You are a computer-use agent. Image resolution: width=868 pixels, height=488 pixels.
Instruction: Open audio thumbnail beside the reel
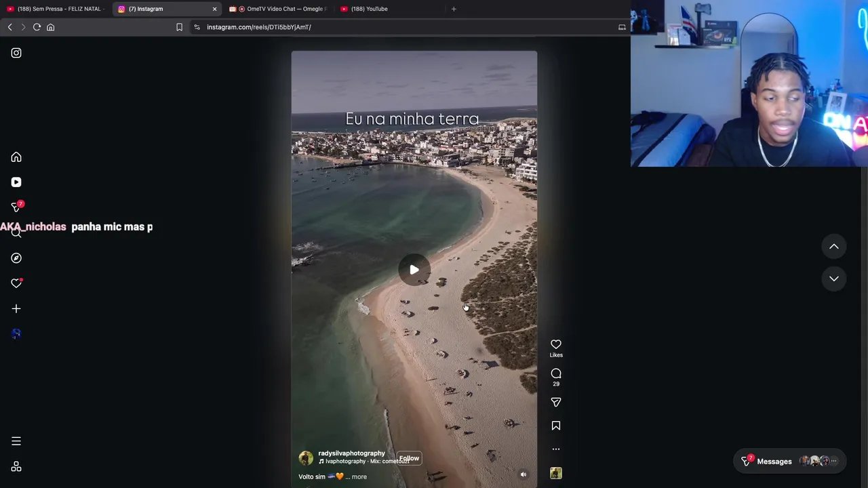click(556, 473)
